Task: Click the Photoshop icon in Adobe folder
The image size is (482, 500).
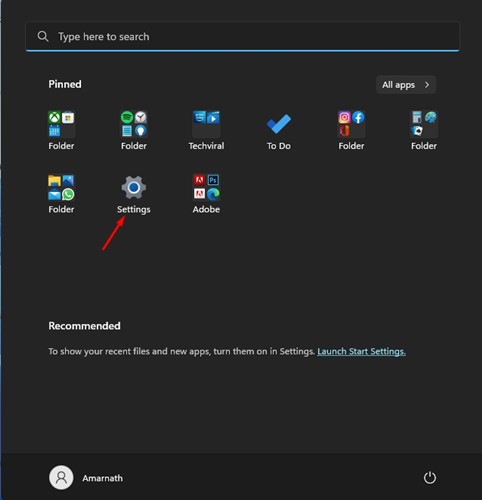Action: (x=213, y=180)
